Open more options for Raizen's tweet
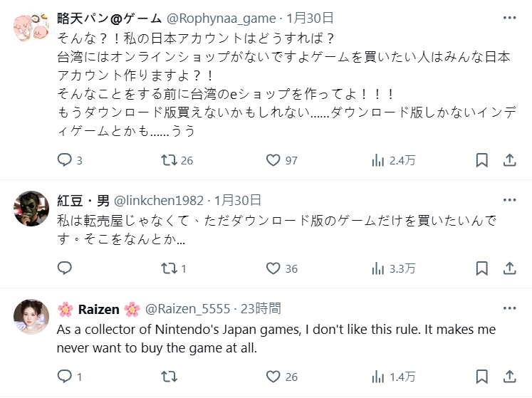 509,308
